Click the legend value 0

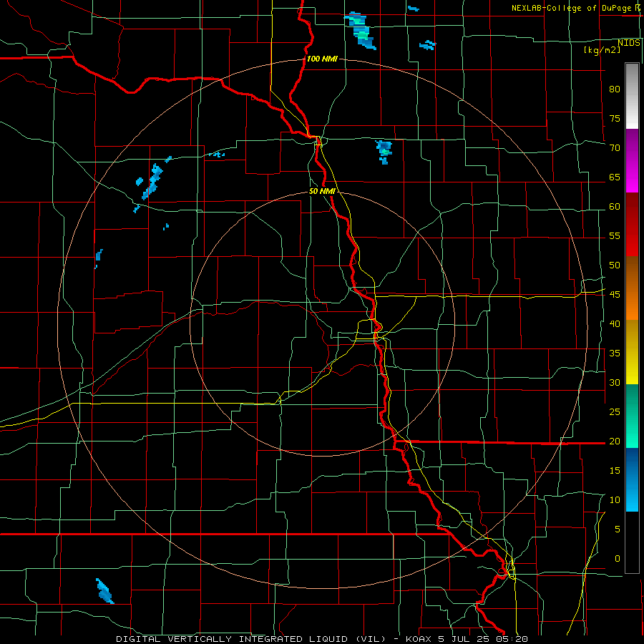pyautogui.click(x=618, y=559)
